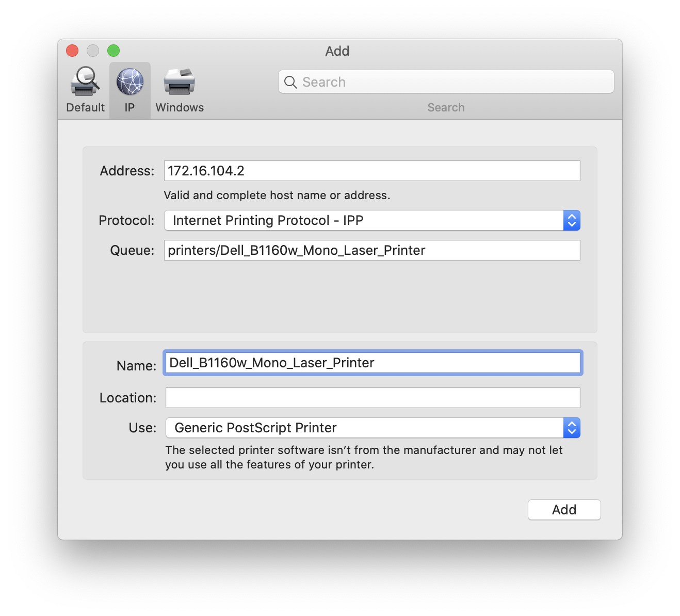Close the Add printer window
The image size is (680, 616).
coord(72,51)
